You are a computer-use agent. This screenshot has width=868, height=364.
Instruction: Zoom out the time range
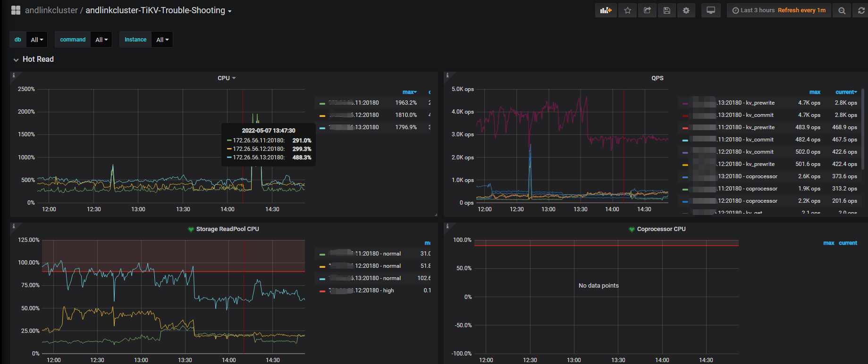tap(842, 10)
